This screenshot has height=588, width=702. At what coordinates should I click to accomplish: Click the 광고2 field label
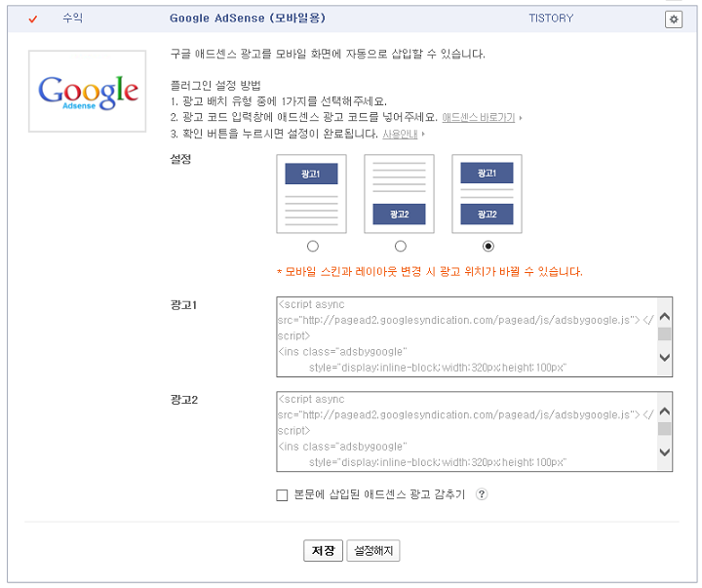point(184,400)
